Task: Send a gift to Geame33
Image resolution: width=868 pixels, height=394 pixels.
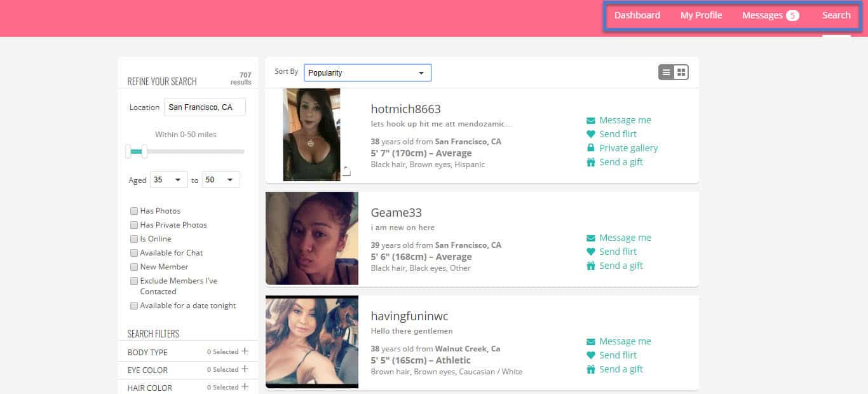Action: [621, 266]
